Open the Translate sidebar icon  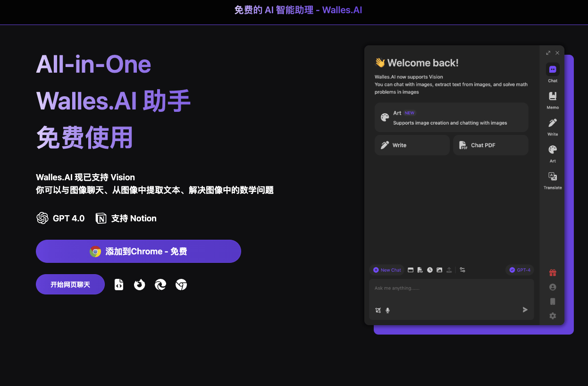[553, 176]
